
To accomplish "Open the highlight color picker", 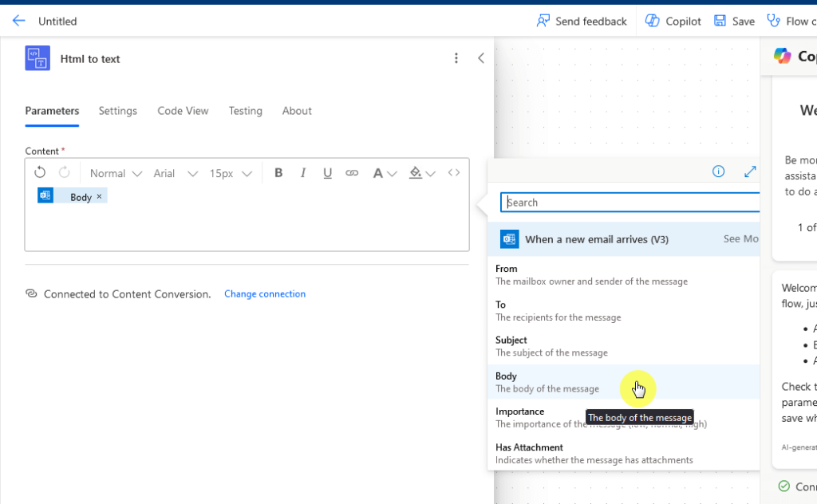I will (x=422, y=173).
